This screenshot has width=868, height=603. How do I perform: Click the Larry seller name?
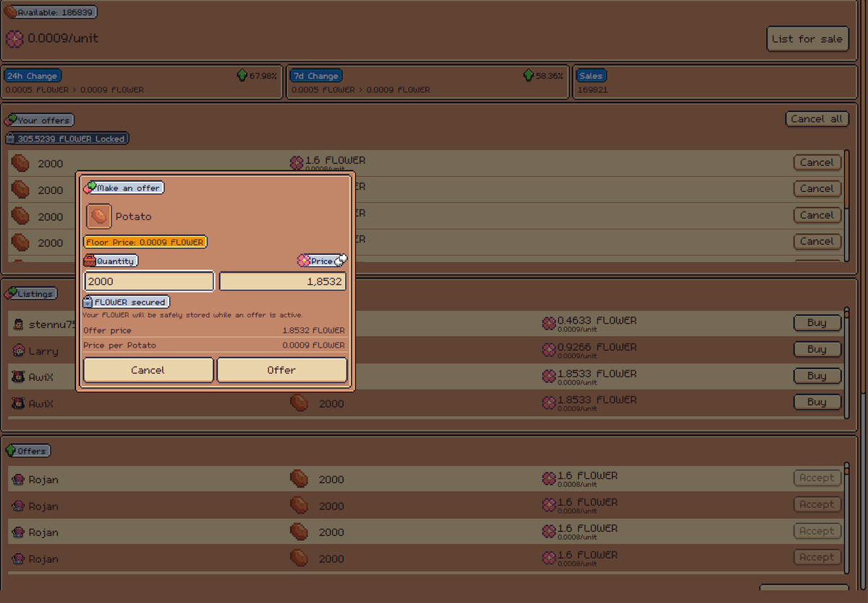(43, 351)
